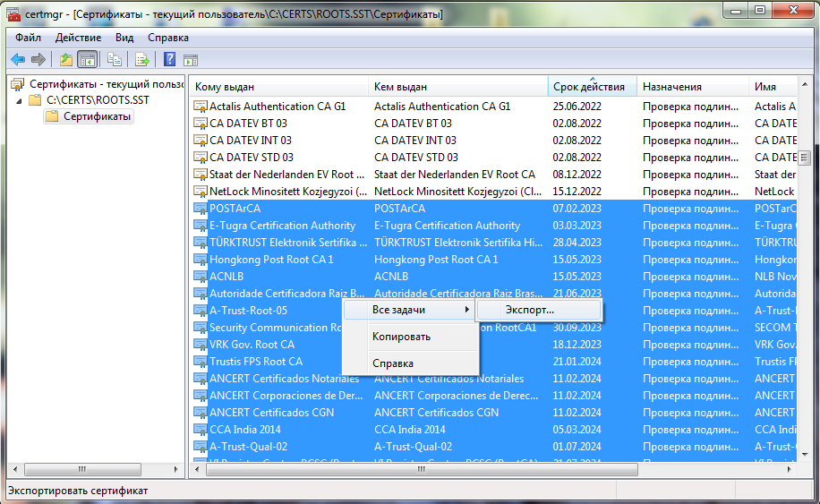820x504 pixels.
Task: Click the Export list toolbar icon
Action: click(x=141, y=60)
